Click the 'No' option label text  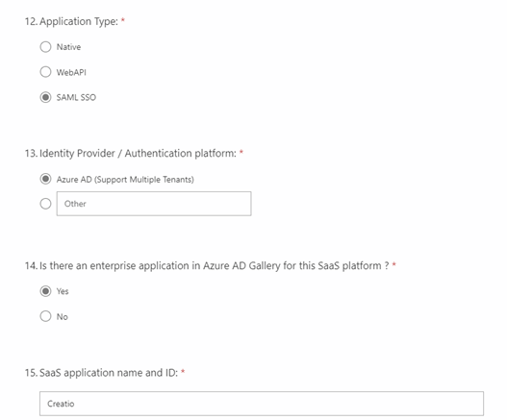[63, 316]
